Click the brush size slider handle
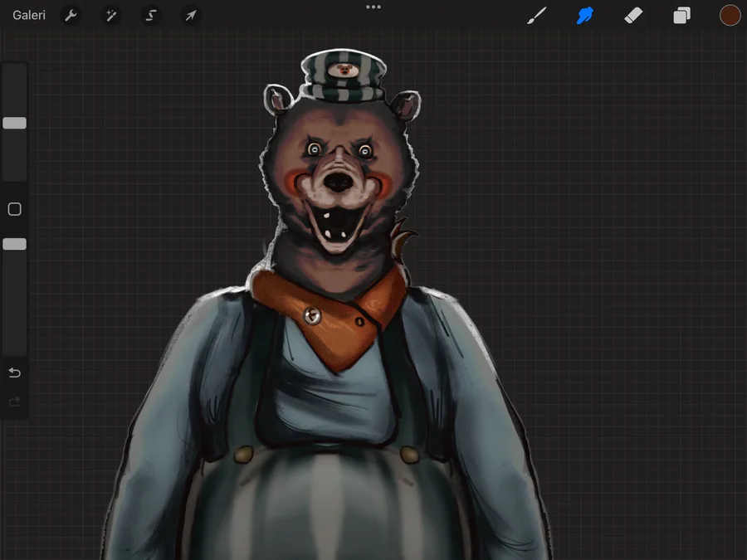 tap(15, 123)
